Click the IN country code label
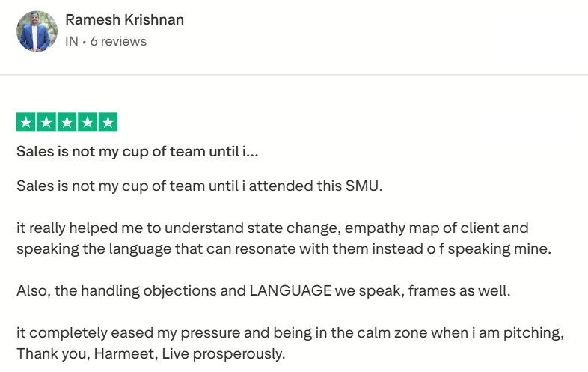The image size is (588, 372). (73, 42)
